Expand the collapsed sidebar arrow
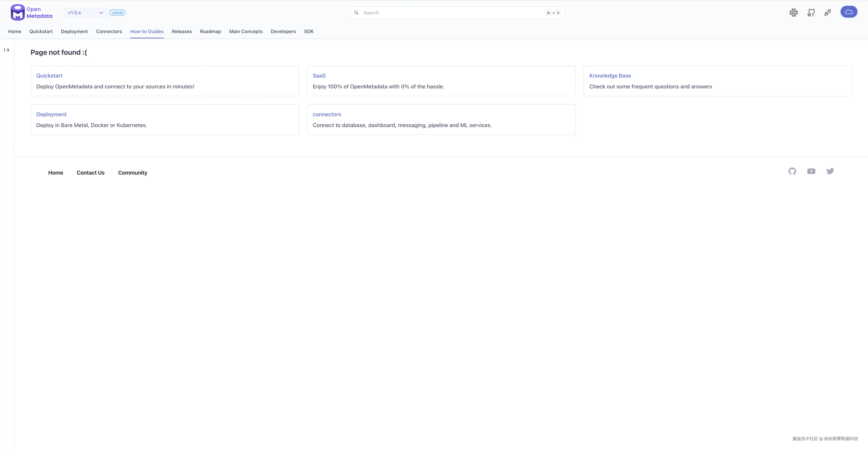 7,50
